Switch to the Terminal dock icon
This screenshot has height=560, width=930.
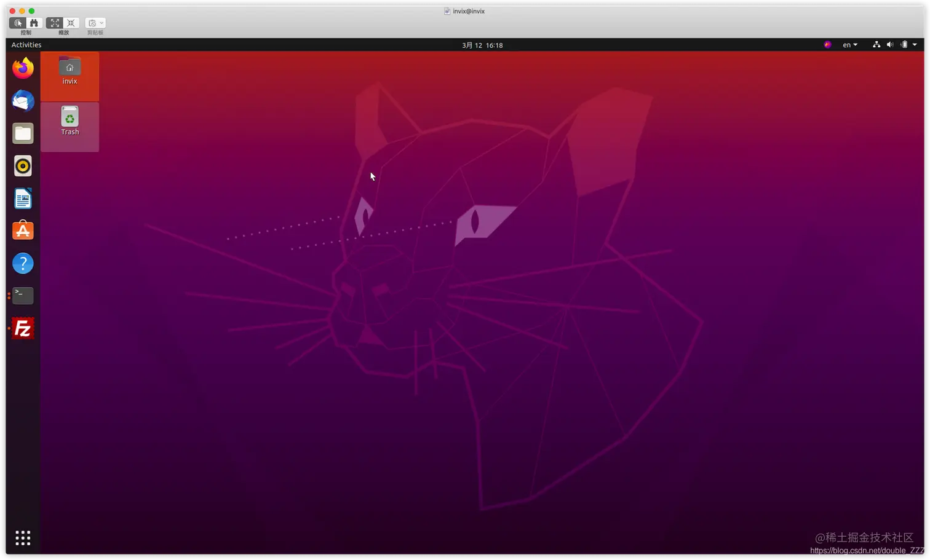[x=23, y=296]
